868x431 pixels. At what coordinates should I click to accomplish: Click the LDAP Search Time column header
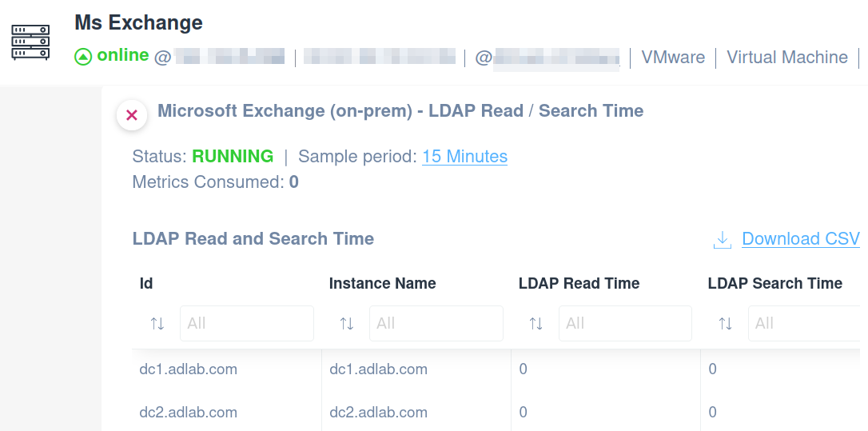point(775,284)
